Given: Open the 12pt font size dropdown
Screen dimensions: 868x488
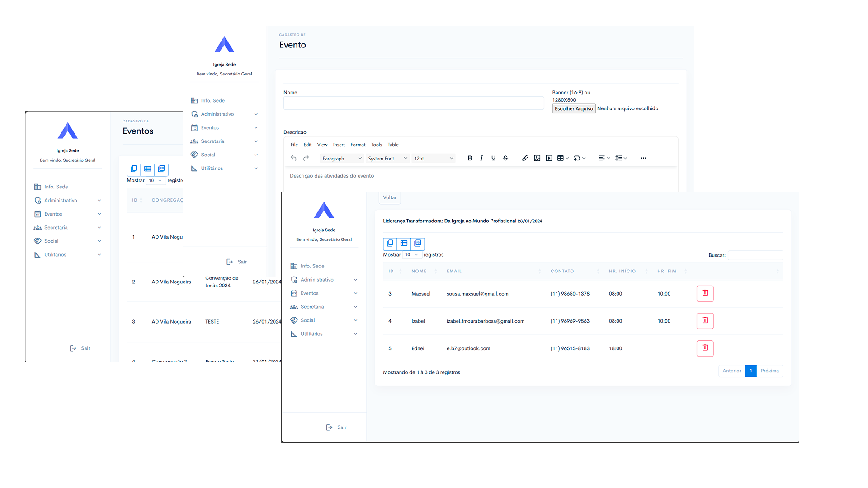Looking at the screenshot, I should click(x=433, y=159).
